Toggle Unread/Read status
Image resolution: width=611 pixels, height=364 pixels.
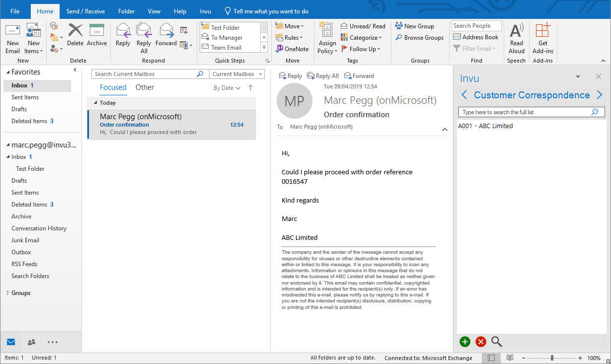point(363,26)
